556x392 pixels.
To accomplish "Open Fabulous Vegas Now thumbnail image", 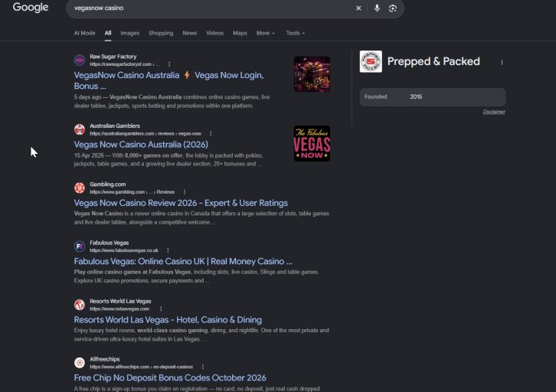I will pos(312,143).
